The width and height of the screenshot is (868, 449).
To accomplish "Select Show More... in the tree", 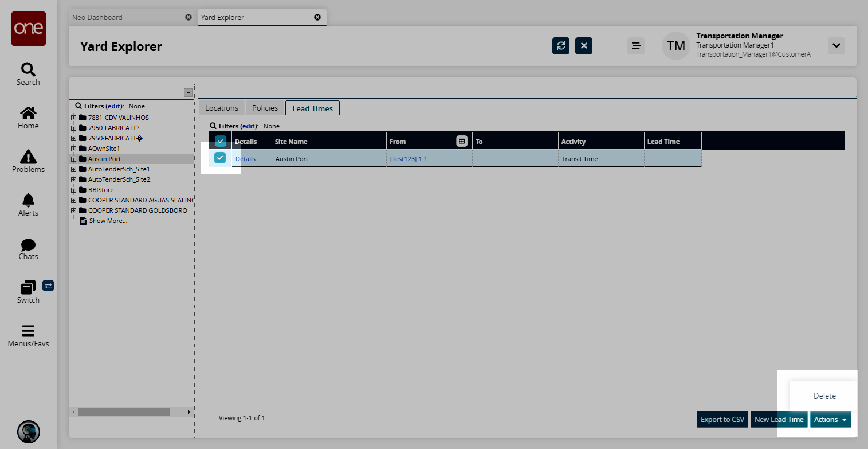I will [x=108, y=221].
